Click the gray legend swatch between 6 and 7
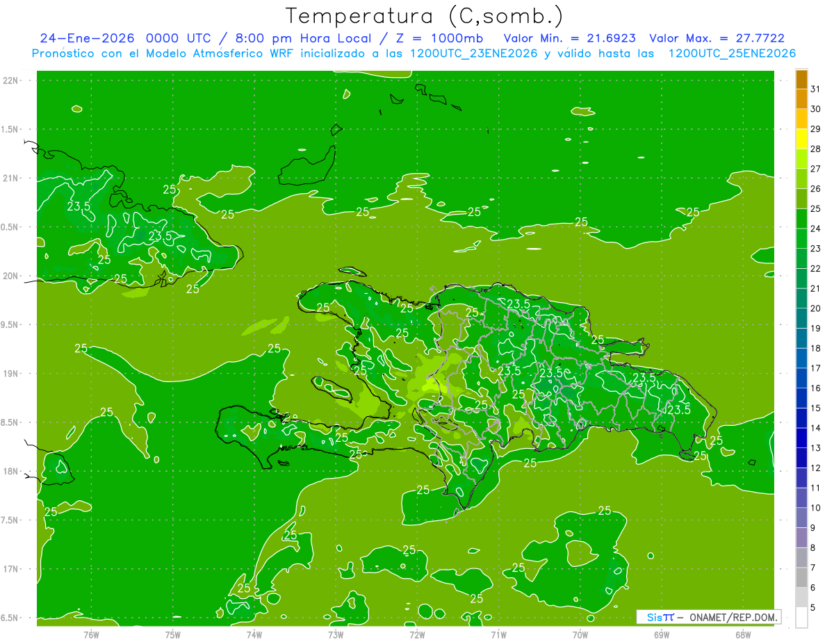Image resolution: width=834 pixels, height=644 pixels. 801,577
